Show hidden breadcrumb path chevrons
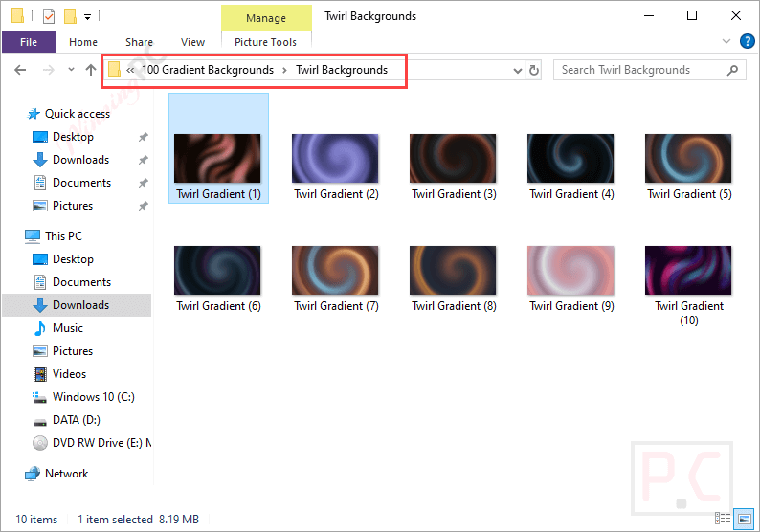The width and height of the screenshot is (760, 532). click(x=130, y=70)
